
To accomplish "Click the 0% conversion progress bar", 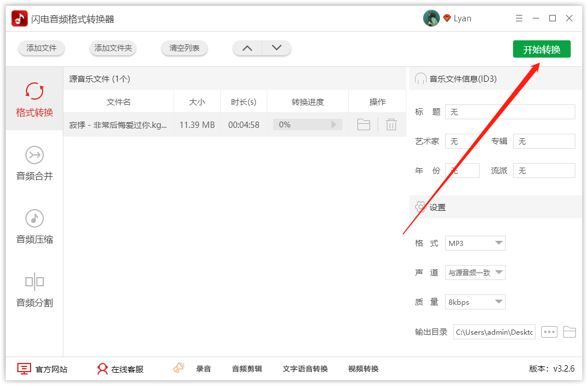I will pos(307,124).
